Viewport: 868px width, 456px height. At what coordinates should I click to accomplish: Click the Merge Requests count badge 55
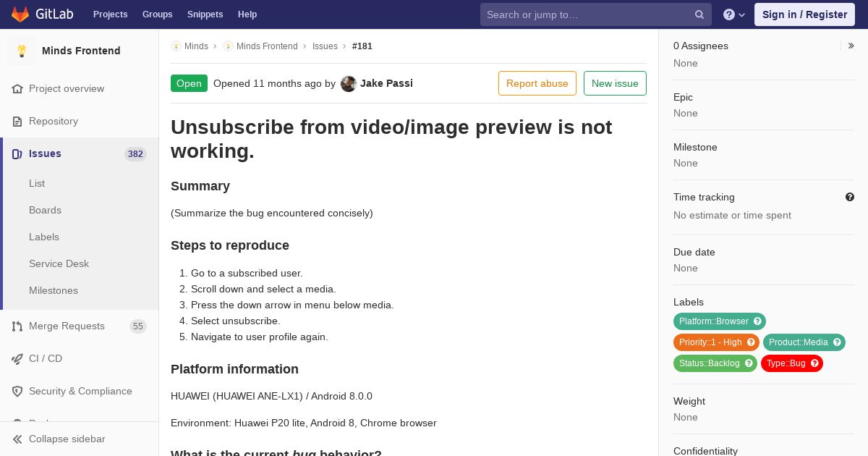coord(138,326)
